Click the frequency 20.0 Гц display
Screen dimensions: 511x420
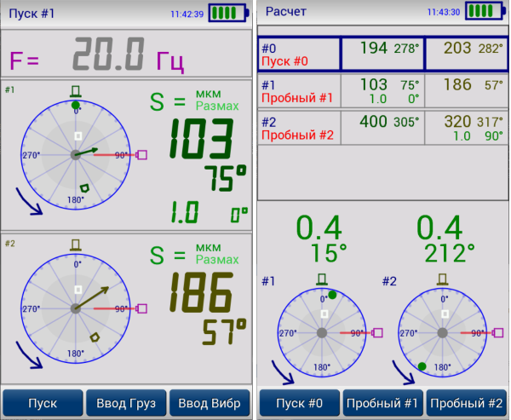[x=128, y=57]
